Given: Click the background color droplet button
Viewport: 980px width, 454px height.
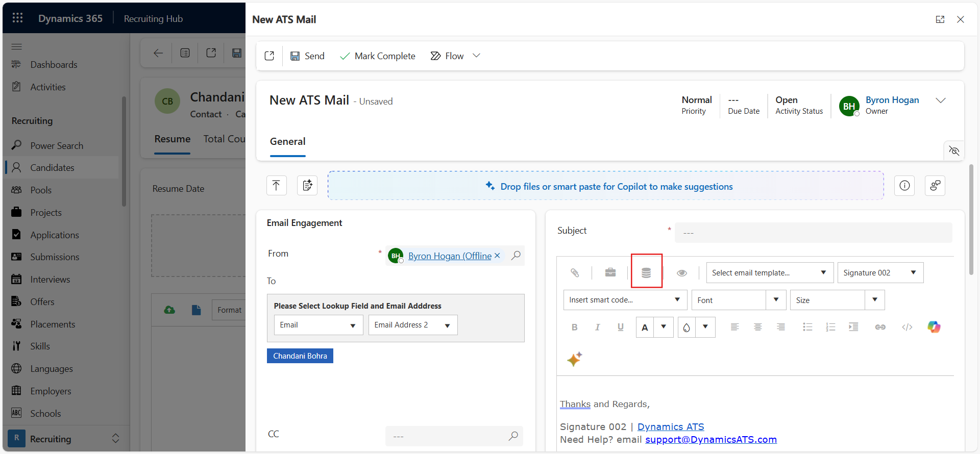Looking at the screenshot, I should pos(687,327).
